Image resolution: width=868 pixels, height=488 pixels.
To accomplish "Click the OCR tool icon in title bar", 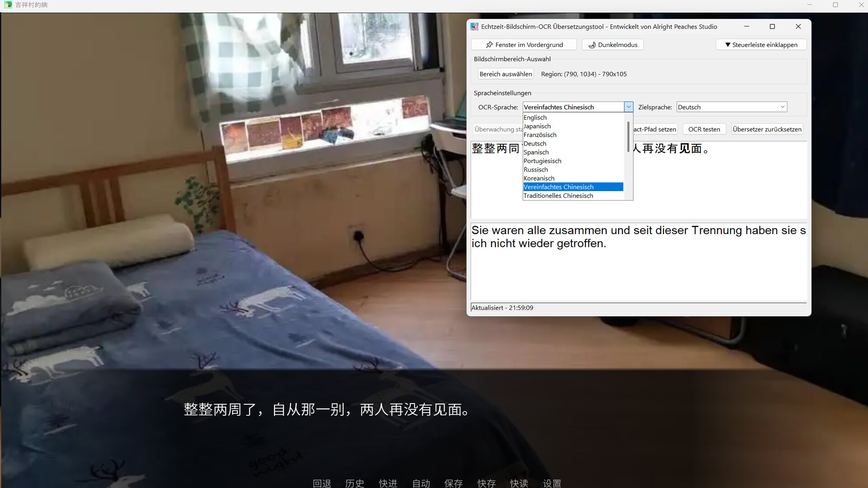I will click(474, 26).
